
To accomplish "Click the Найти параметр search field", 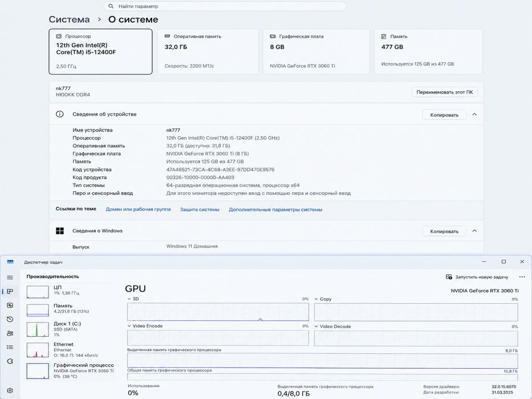I will coord(225,6).
